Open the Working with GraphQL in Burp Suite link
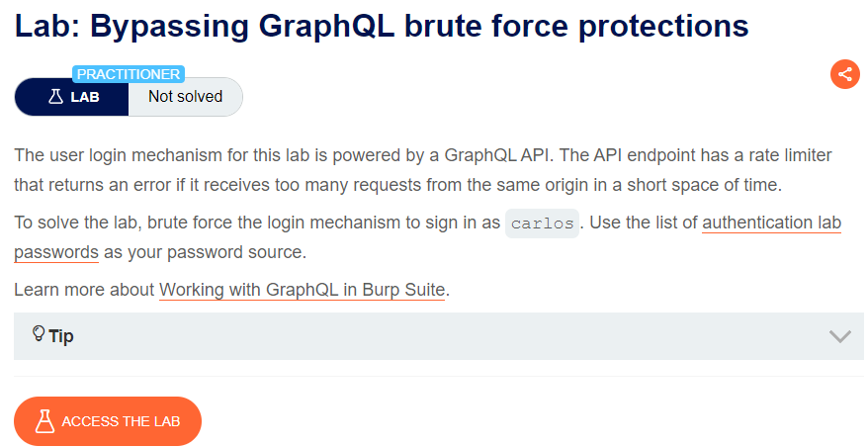The width and height of the screenshot is (868, 447). pos(302,291)
